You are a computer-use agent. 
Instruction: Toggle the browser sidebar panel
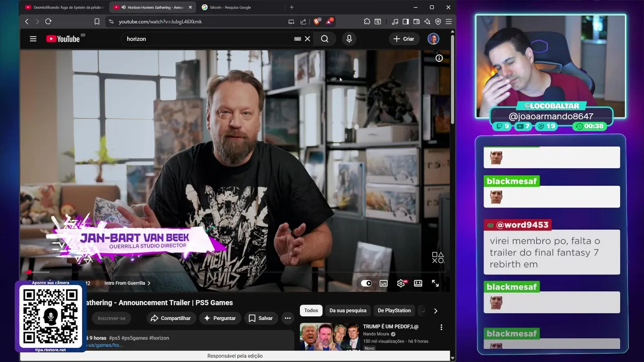click(x=406, y=22)
